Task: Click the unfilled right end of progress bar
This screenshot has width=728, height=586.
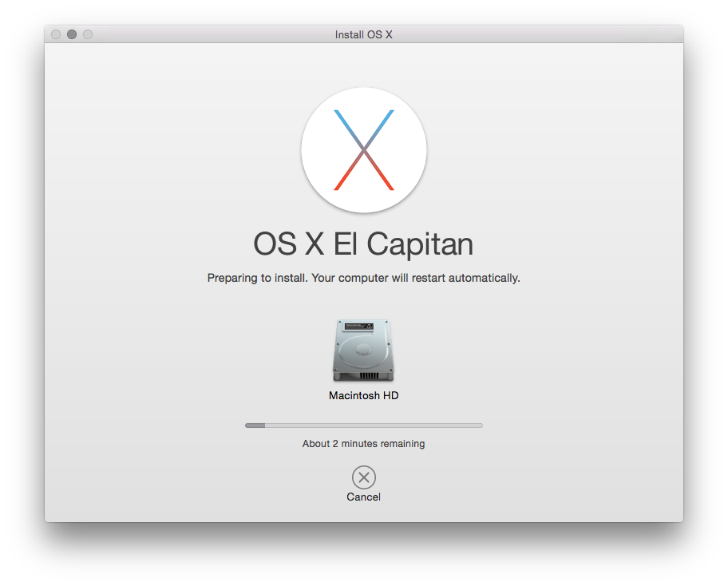Action: pyautogui.click(x=471, y=426)
